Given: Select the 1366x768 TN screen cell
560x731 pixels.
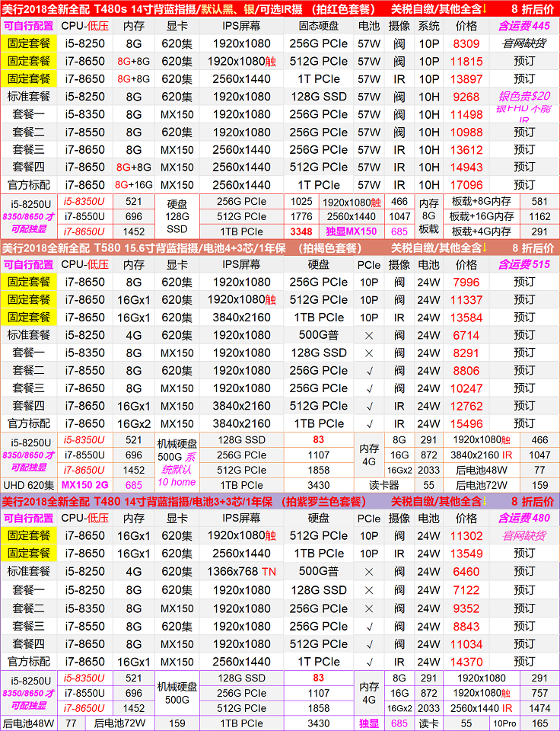Looking at the screenshot, I should [241, 572].
